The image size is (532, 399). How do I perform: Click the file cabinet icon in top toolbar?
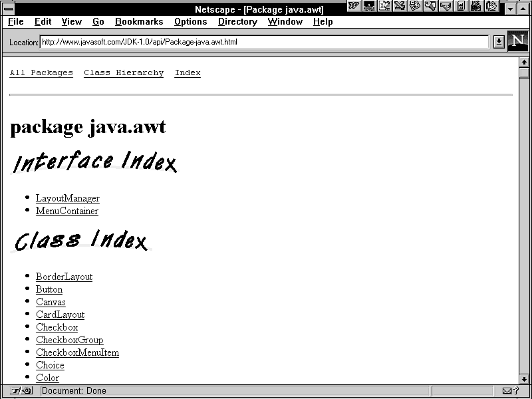[x=461, y=6]
